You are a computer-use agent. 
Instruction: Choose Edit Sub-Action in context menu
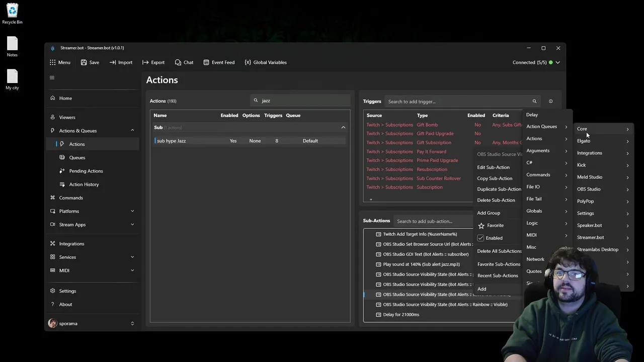click(493, 167)
